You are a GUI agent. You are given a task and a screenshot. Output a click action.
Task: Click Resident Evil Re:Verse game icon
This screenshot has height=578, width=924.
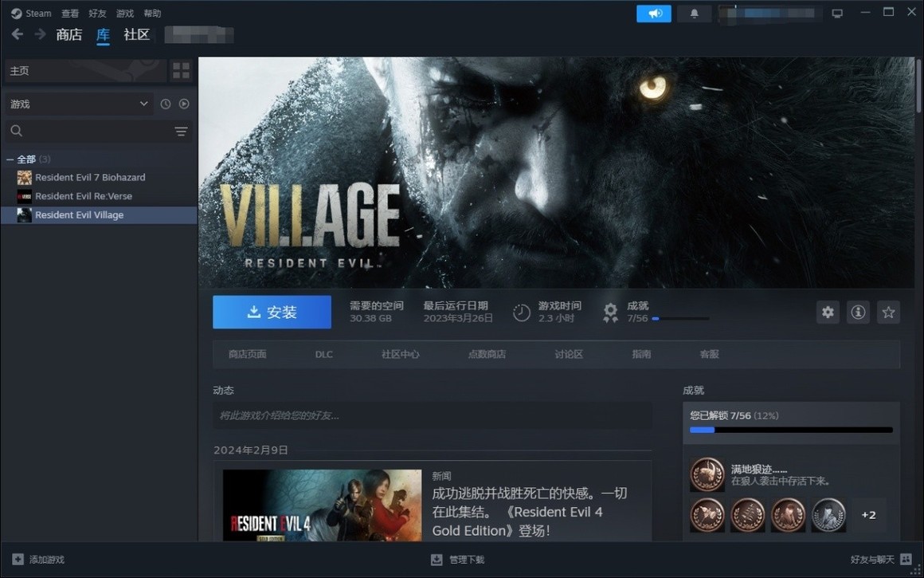click(x=24, y=196)
